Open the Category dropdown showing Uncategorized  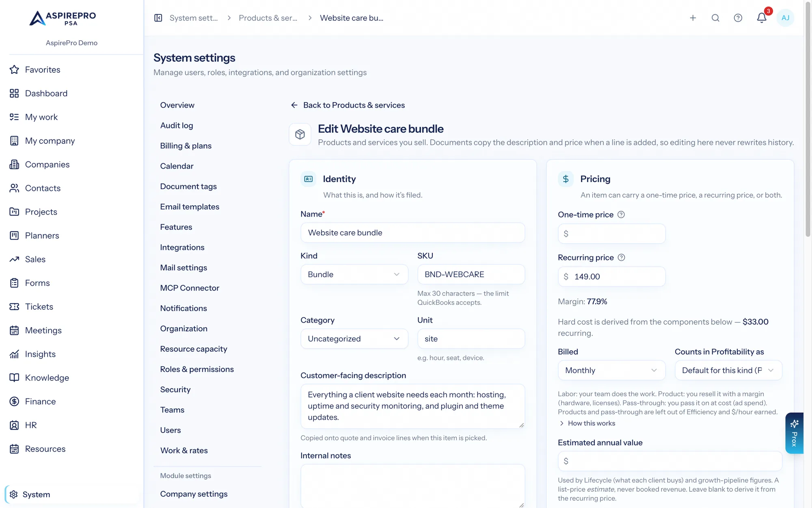click(354, 339)
